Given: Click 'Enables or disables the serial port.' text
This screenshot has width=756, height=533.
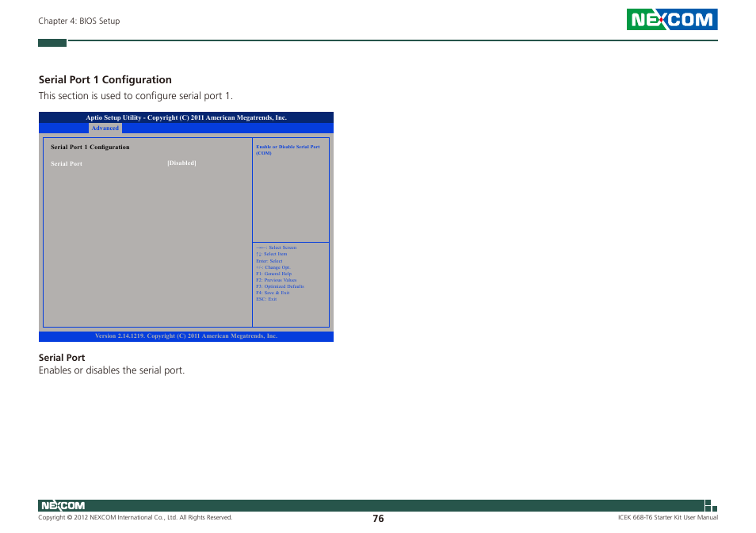Looking at the screenshot, I should [112, 370].
